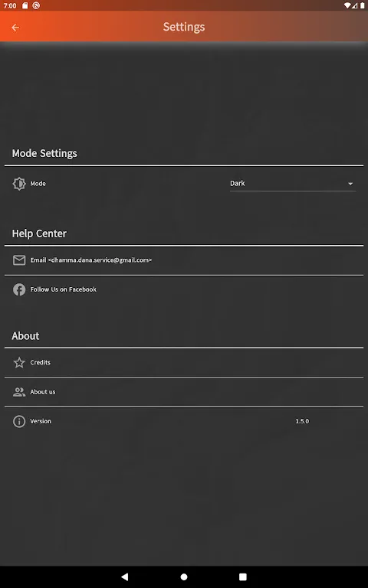Tap the About us people icon
Screen dimensions: 368x588
(x=19, y=392)
